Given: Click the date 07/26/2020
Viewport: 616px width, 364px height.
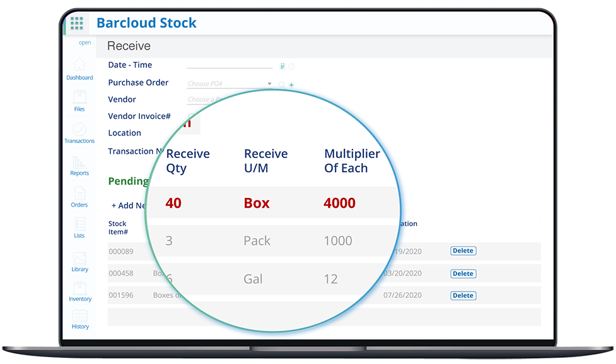Looking at the screenshot, I should pos(403,295).
